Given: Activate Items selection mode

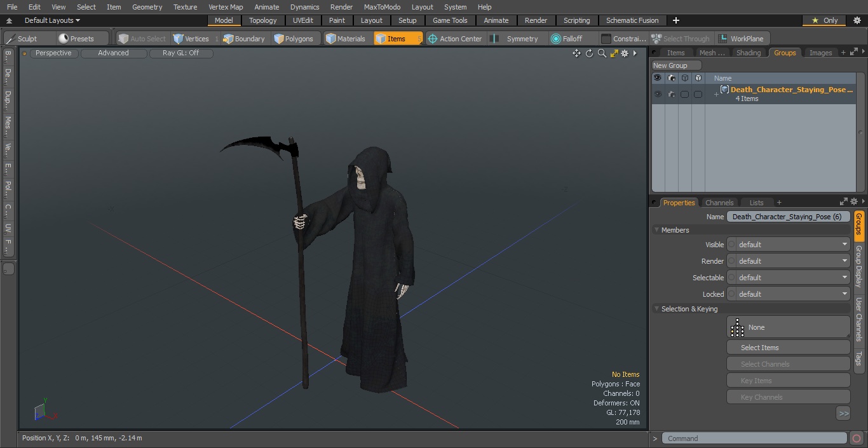Looking at the screenshot, I should click(x=398, y=39).
